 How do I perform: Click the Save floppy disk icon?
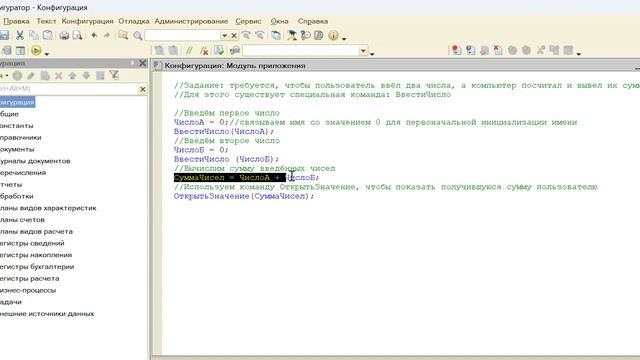(4, 36)
